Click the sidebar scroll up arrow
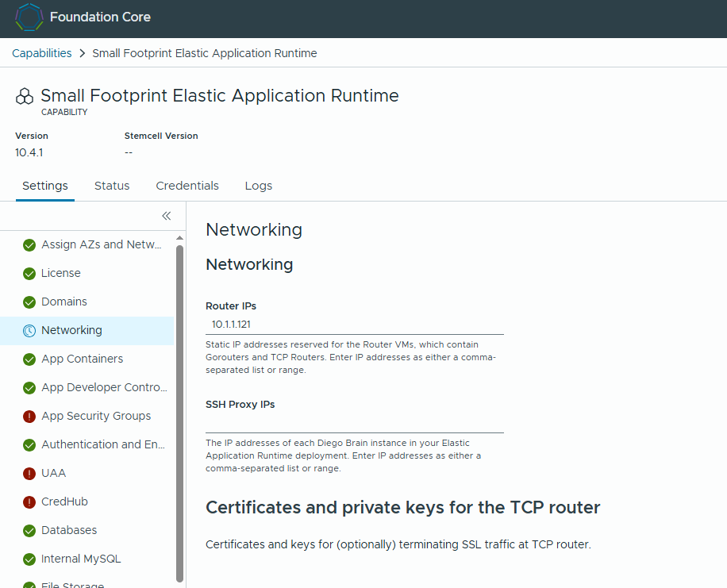 pos(180,238)
